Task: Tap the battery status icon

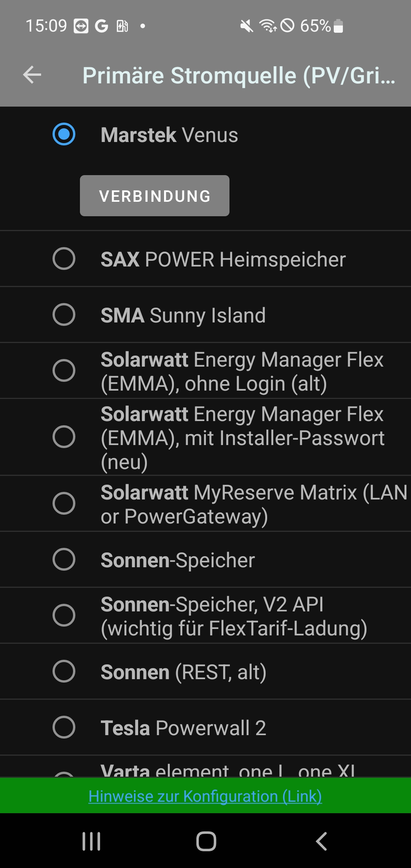Action: [x=338, y=26]
